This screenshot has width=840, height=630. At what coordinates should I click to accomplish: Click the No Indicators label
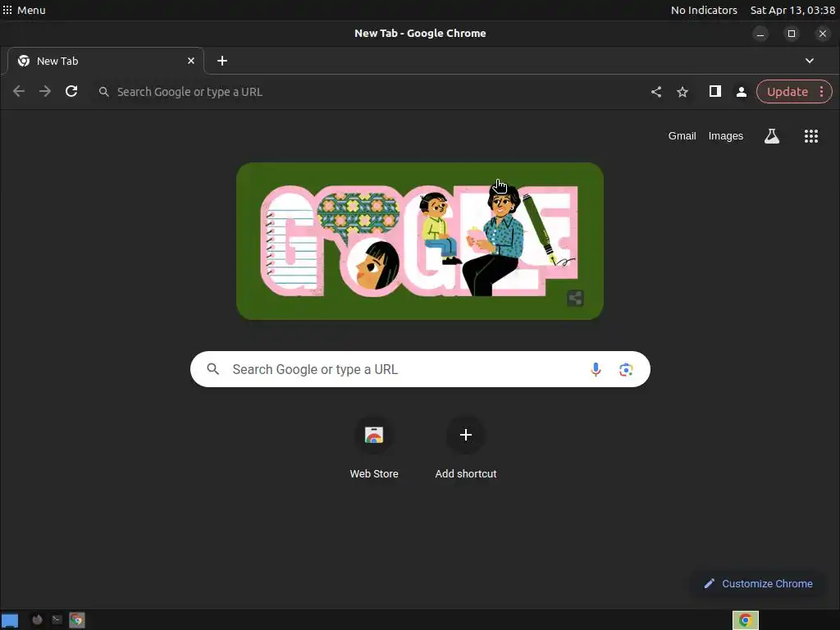[x=704, y=10]
